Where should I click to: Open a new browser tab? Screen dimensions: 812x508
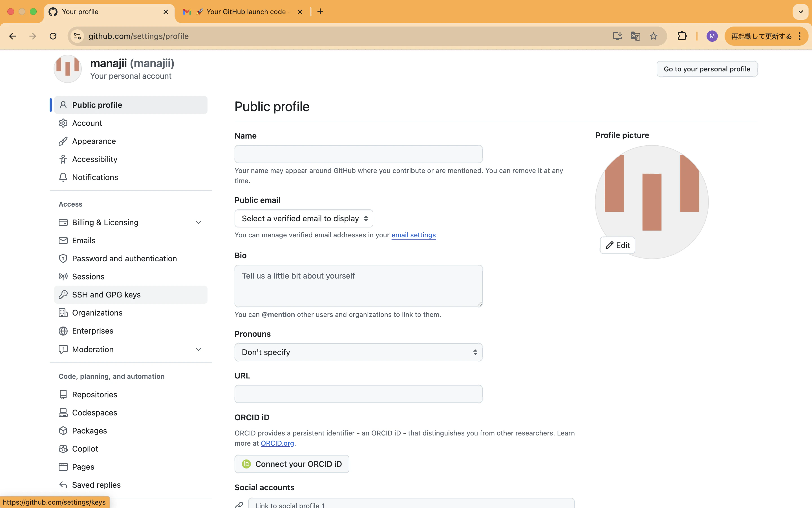(x=321, y=12)
